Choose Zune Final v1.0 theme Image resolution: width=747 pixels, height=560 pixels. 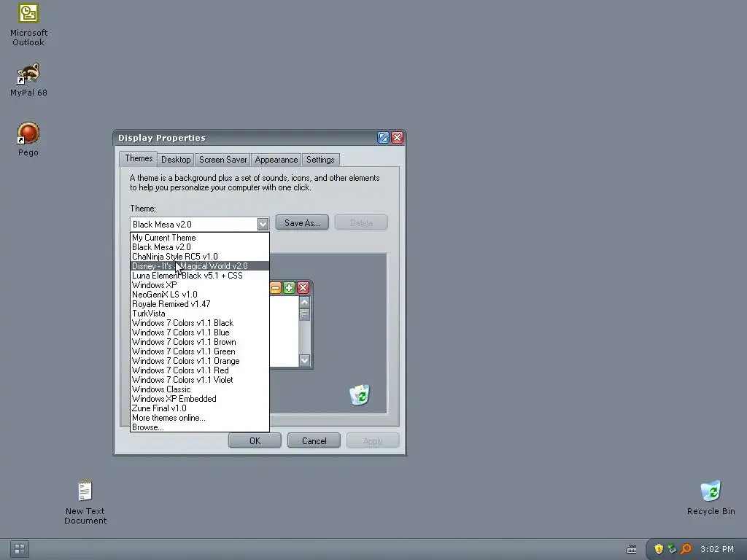pos(200,408)
